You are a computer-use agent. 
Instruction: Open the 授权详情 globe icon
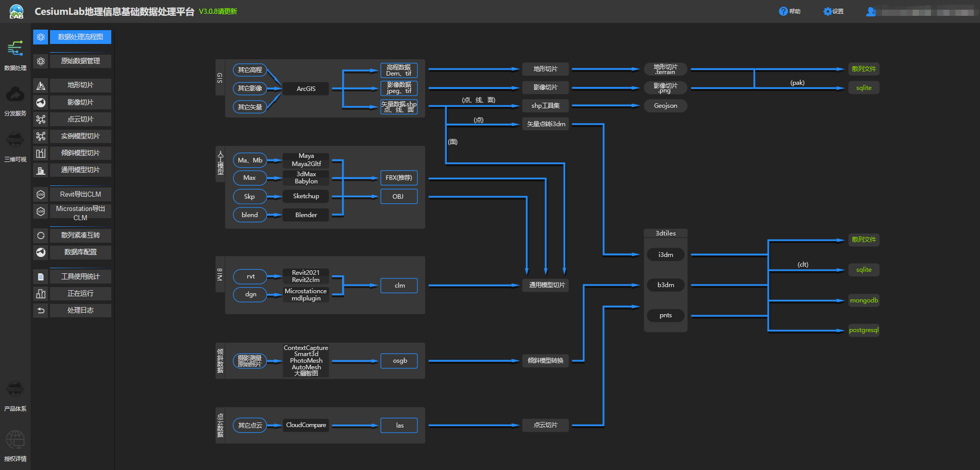15,439
